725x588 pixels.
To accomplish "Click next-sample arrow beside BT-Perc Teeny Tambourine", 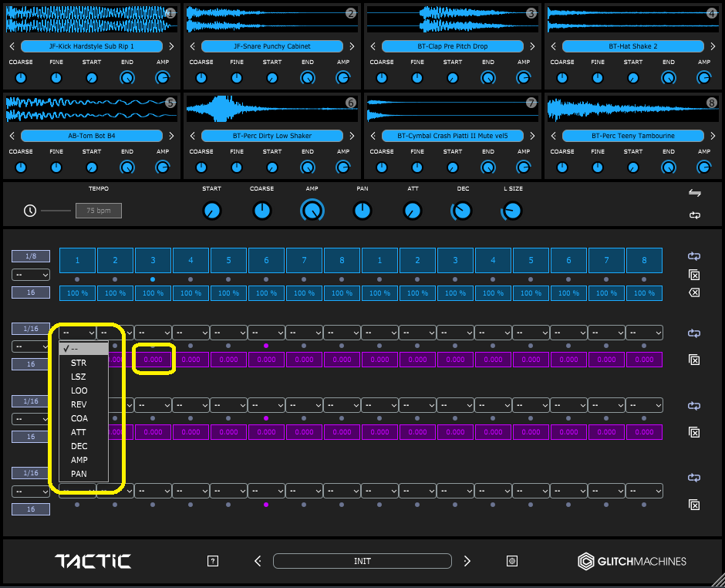I will tap(713, 136).
